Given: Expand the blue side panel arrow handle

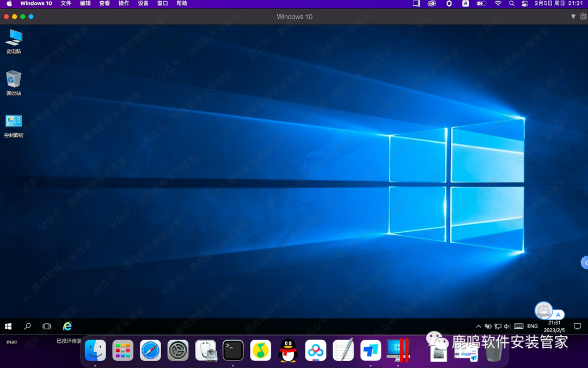Looking at the screenshot, I should click(585, 263).
